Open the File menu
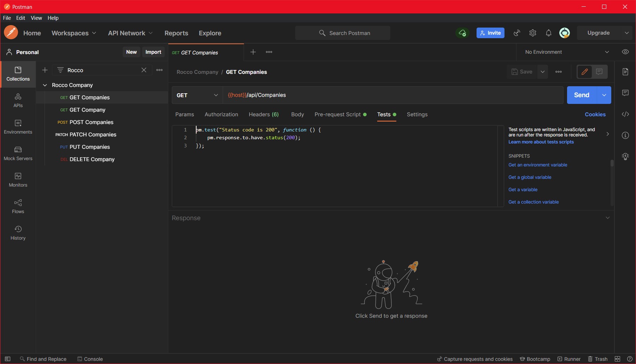The image size is (636, 364). 7,18
